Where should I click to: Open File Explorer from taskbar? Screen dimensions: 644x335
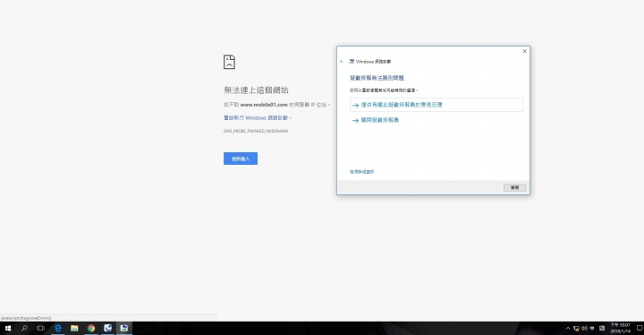coord(74,328)
